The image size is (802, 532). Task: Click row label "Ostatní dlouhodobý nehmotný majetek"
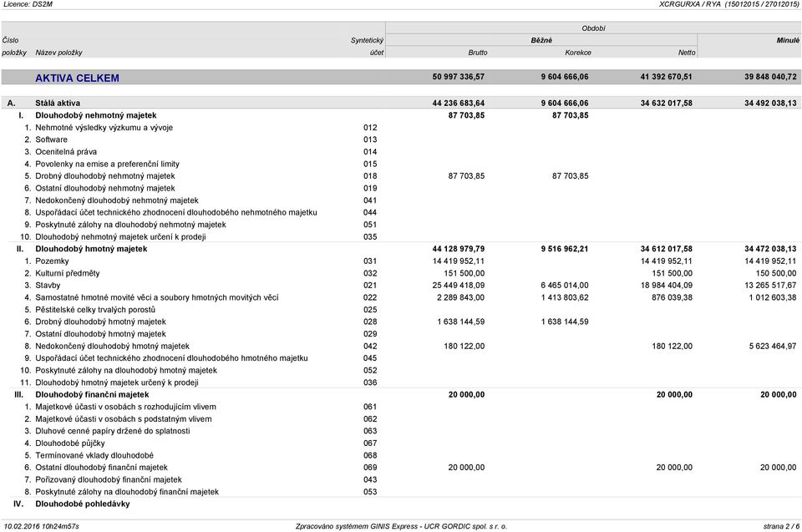point(105,188)
